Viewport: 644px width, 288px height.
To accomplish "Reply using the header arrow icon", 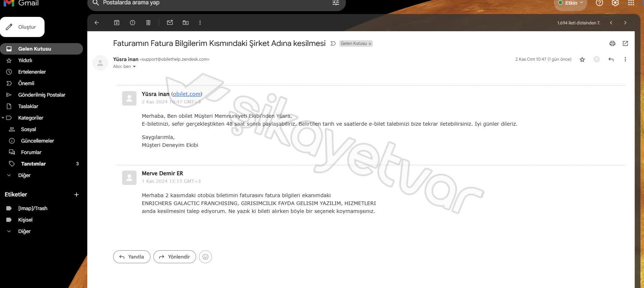I will [611, 59].
